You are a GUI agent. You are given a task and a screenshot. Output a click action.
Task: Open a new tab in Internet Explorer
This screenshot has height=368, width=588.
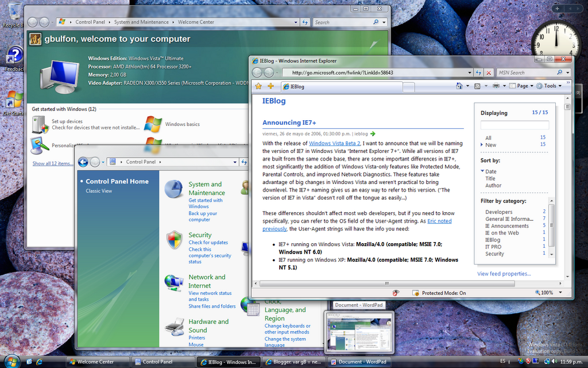click(409, 87)
